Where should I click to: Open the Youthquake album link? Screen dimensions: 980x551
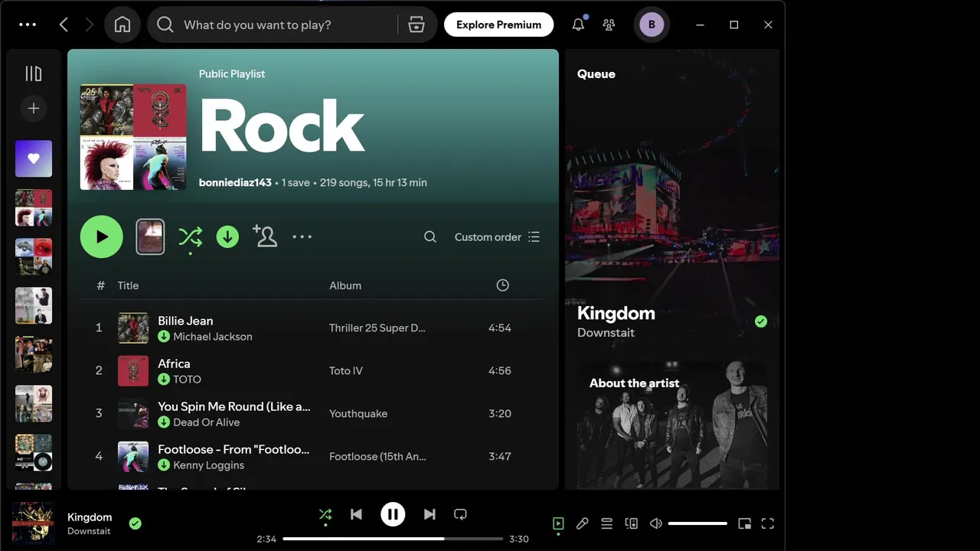tap(358, 413)
